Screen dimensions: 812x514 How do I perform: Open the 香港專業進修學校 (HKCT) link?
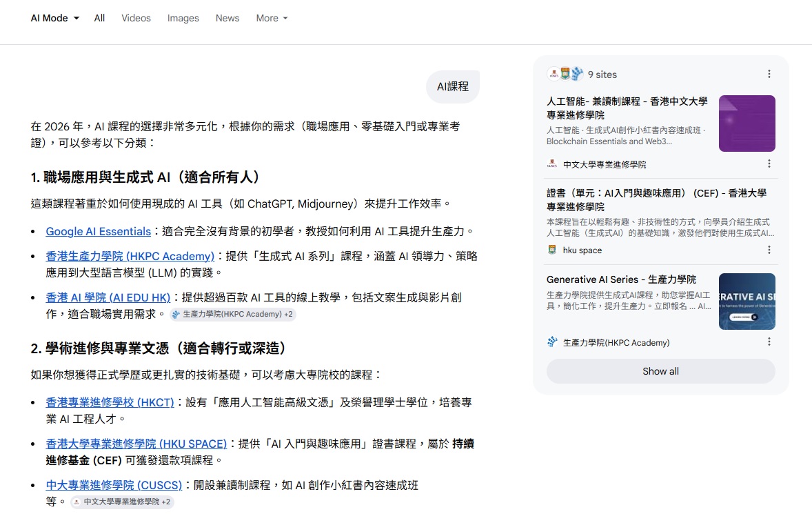(110, 402)
